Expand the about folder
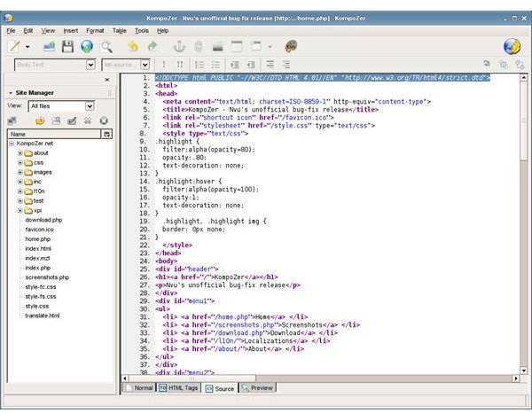This screenshot has height=413, width=532. pos(20,153)
